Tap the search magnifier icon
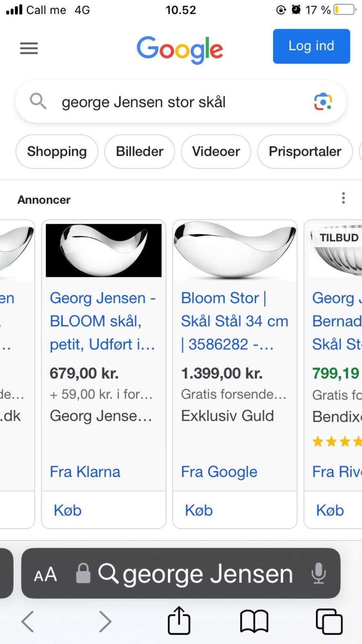The height and width of the screenshot is (644, 362). pyautogui.click(x=38, y=101)
